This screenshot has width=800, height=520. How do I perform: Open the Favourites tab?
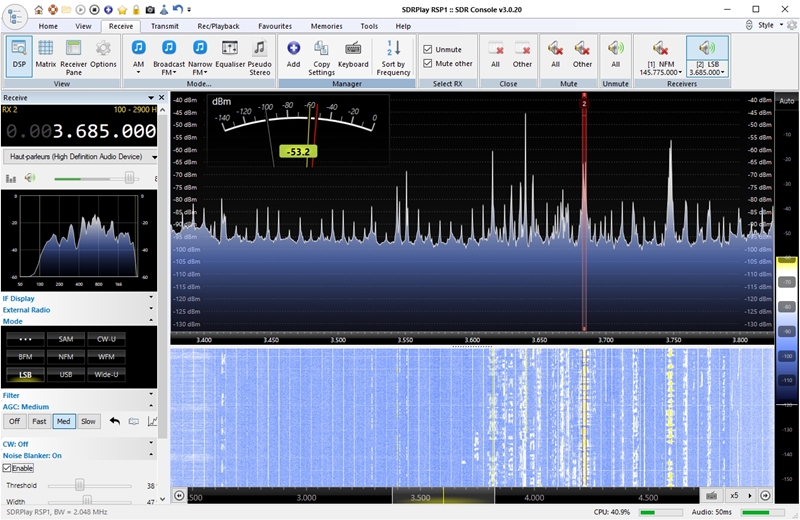click(x=275, y=26)
